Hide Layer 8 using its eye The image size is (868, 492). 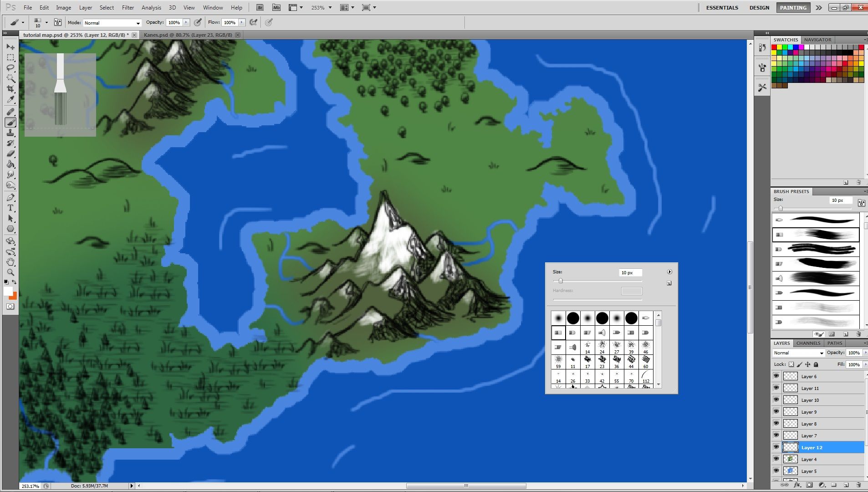click(776, 424)
